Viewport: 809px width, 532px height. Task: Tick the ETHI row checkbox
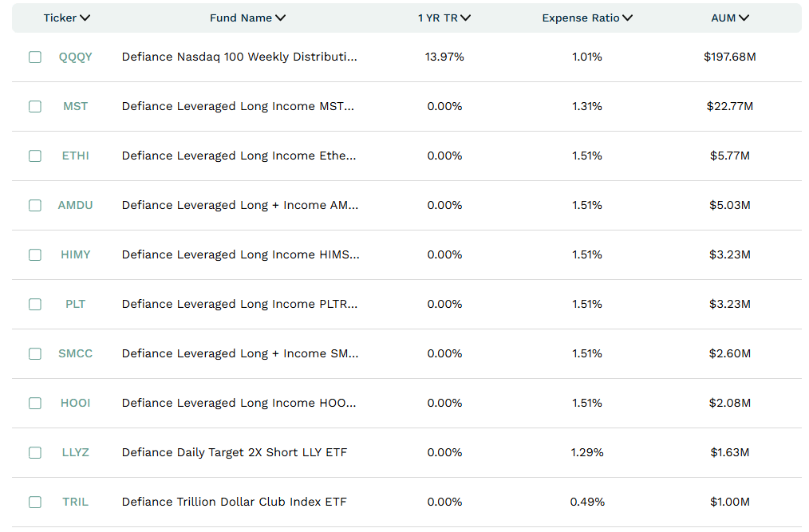35,156
